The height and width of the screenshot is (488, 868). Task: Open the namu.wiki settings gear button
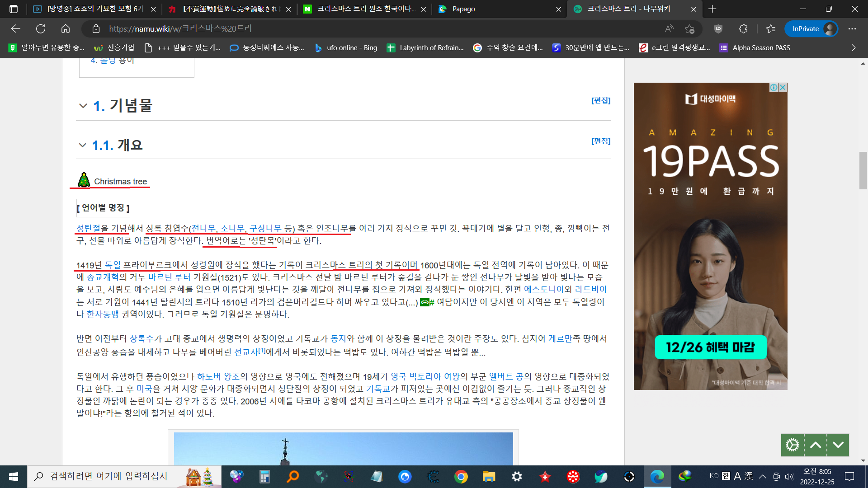click(x=792, y=445)
